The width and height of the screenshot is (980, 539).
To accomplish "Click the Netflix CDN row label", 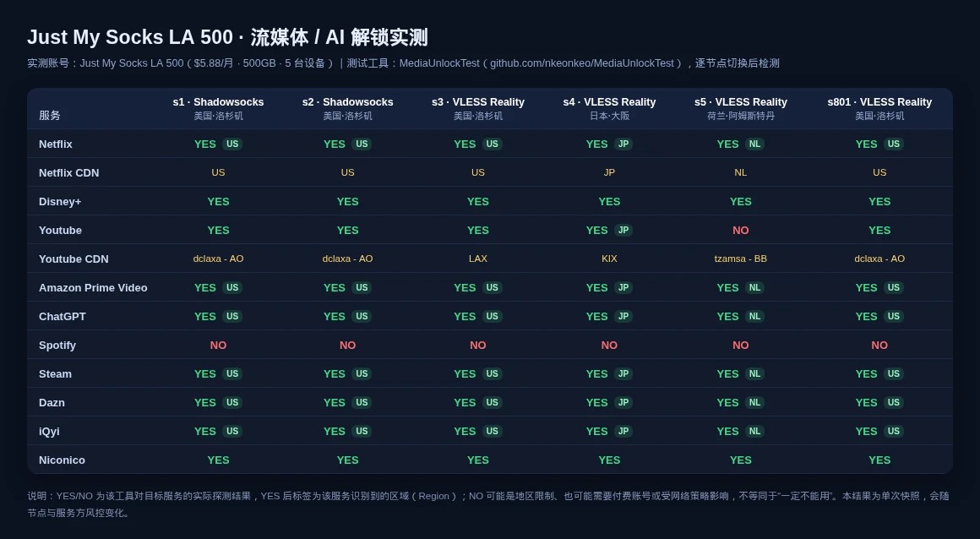I will coord(68,172).
